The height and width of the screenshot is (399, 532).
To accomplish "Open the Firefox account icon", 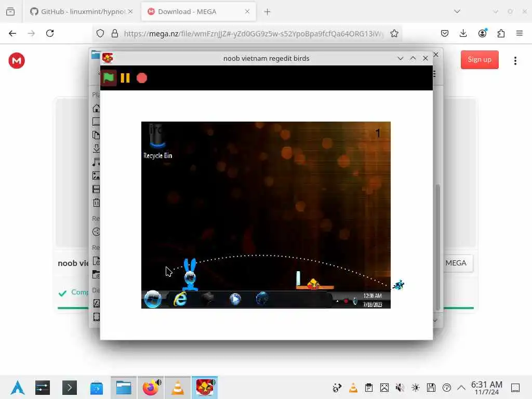I will 482,33.
